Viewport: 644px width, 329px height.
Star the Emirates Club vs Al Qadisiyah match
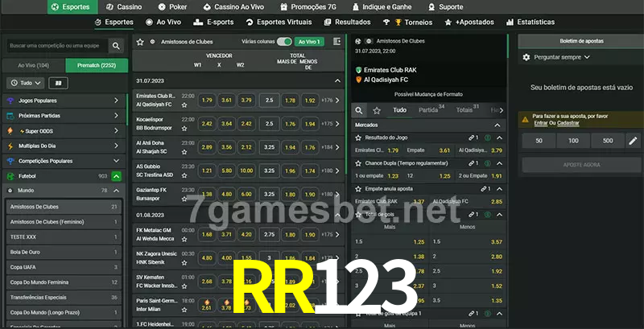[184, 105]
